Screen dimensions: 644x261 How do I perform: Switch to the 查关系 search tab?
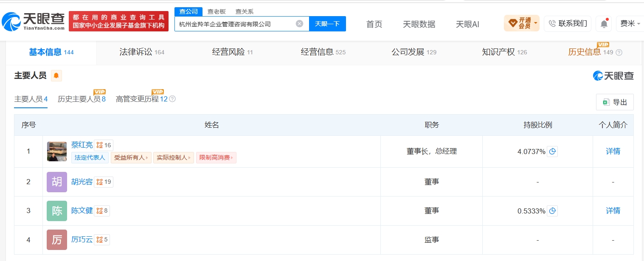[245, 12]
